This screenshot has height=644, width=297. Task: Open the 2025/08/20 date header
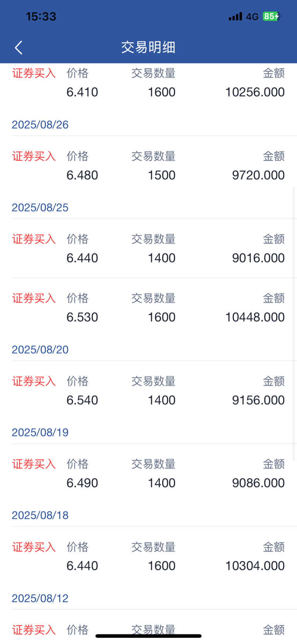pos(40,350)
